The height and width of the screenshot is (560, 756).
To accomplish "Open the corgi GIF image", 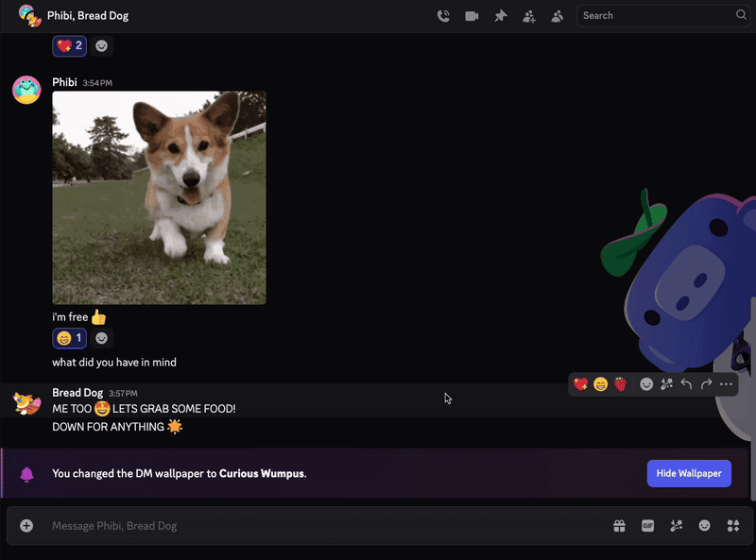I will pos(159,197).
